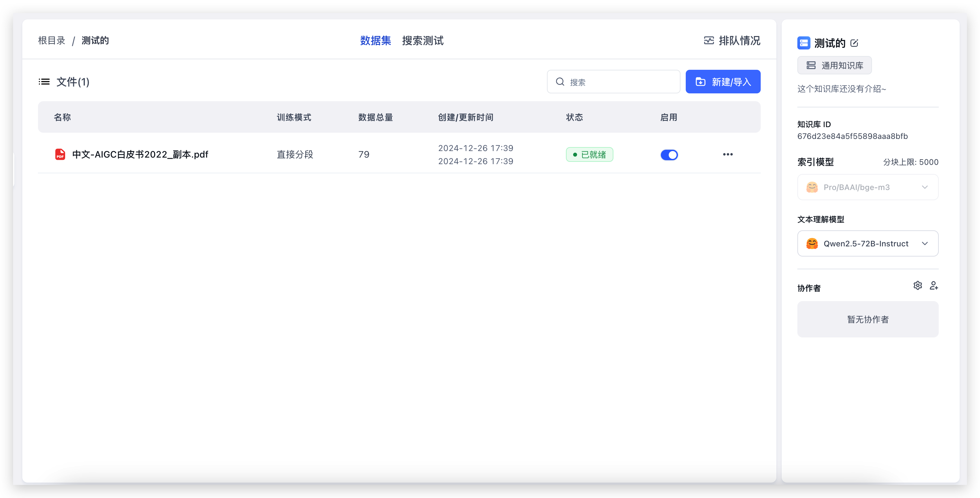
Task: Click the edit pencil icon beside 测试的 title
Action: click(854, 43)
